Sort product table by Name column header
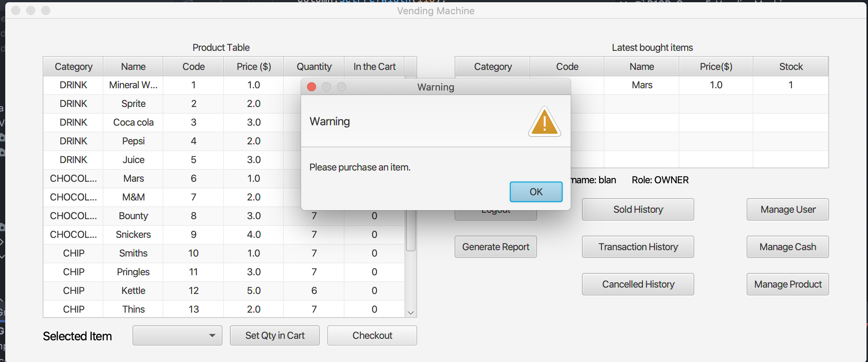The height and width of the screenshot is (362, 868). pos(133,67)
